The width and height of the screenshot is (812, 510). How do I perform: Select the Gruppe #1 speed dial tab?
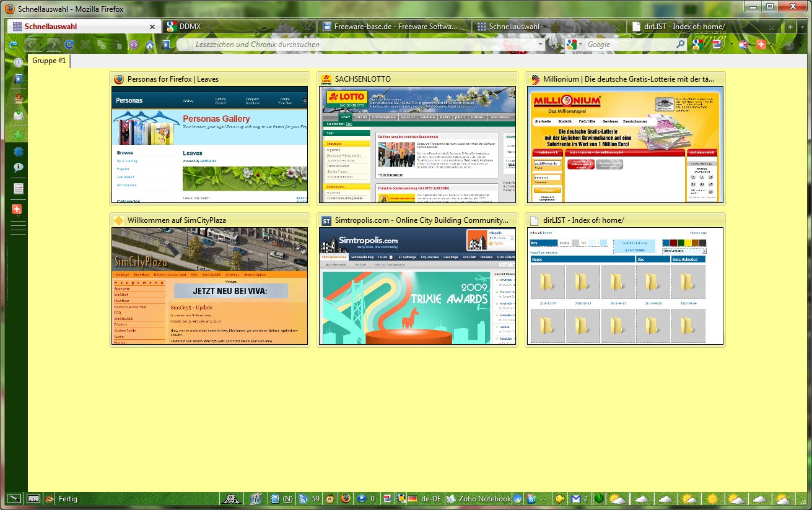click(49, 61)
